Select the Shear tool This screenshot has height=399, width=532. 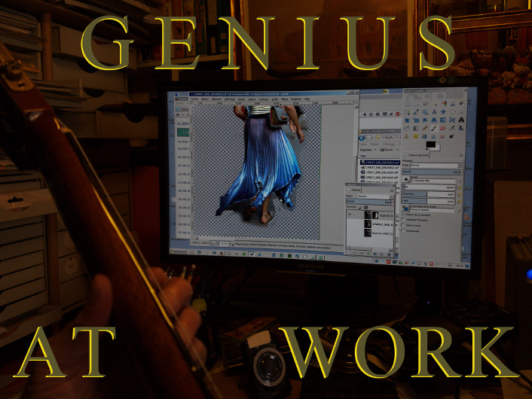click(x=425, y=120)
